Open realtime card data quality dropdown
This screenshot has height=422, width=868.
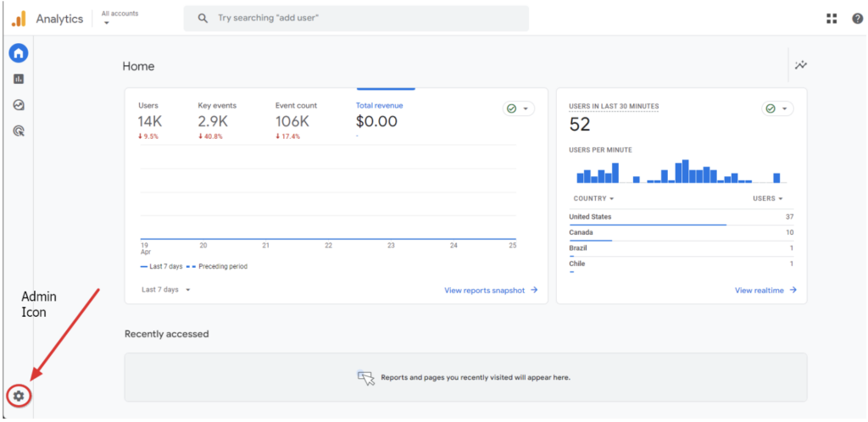pos(777,108)
